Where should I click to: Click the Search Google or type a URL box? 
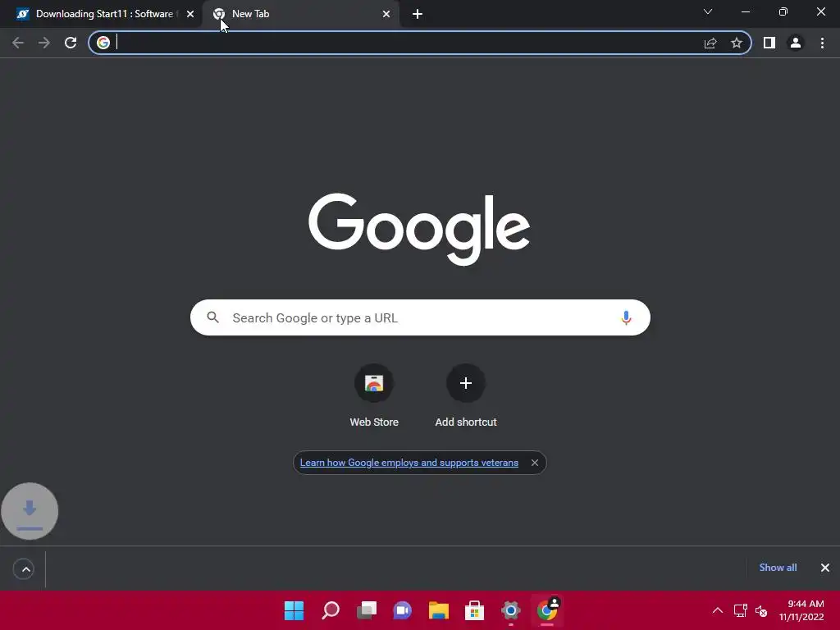[x=420, y=317]
